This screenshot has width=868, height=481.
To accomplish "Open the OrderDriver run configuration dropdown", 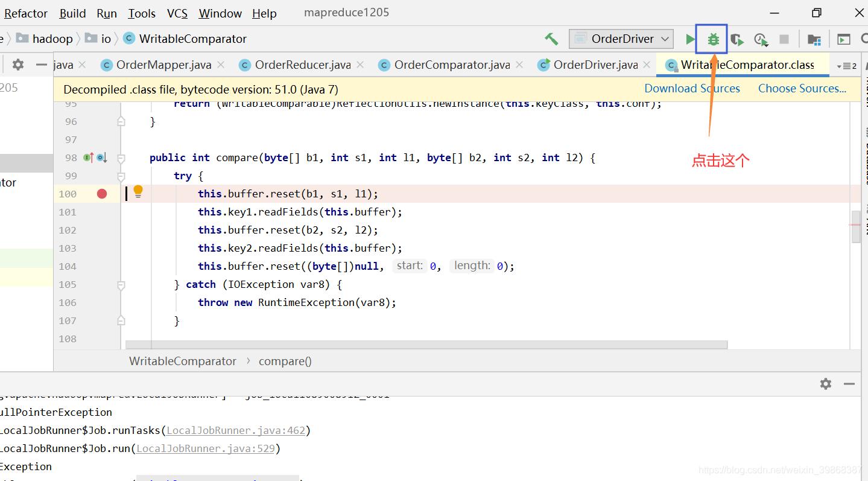I will coord(621,39).
